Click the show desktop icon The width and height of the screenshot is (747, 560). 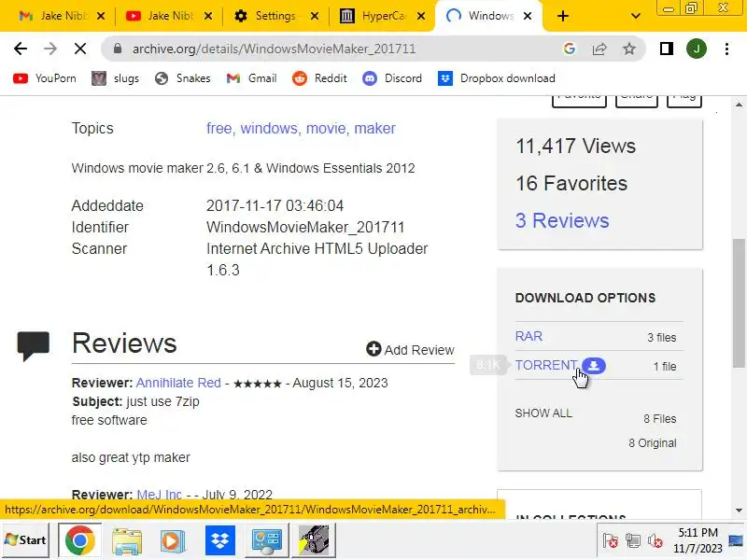[x=736, y=540]
